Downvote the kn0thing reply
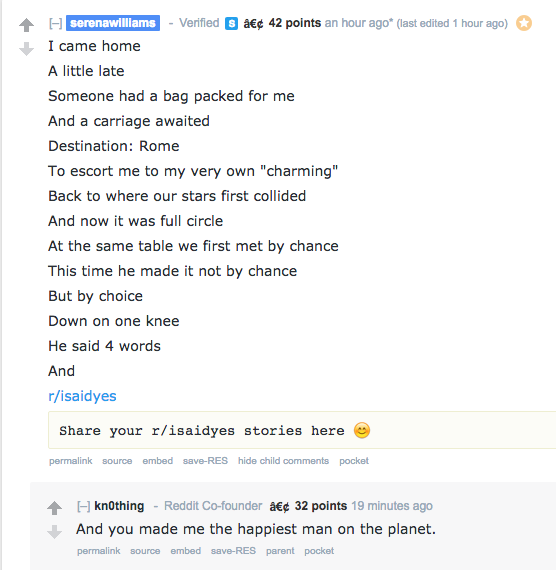 click(x=55, y=531)
